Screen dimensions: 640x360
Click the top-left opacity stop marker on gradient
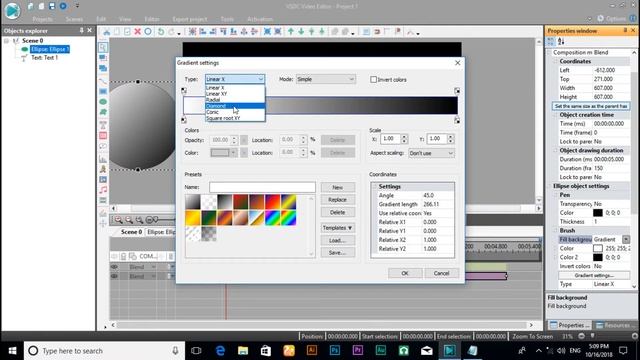tap(184, 91)
